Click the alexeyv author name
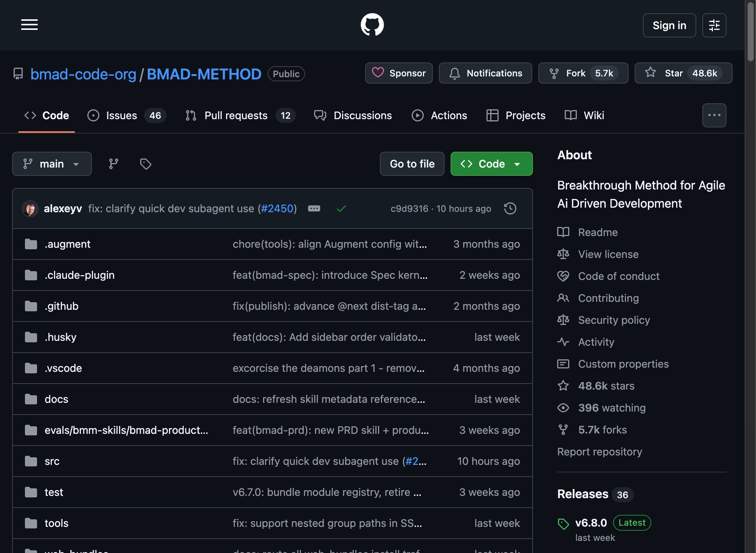The height and width of the screenshot is (553, 756). tap(63, 208)
